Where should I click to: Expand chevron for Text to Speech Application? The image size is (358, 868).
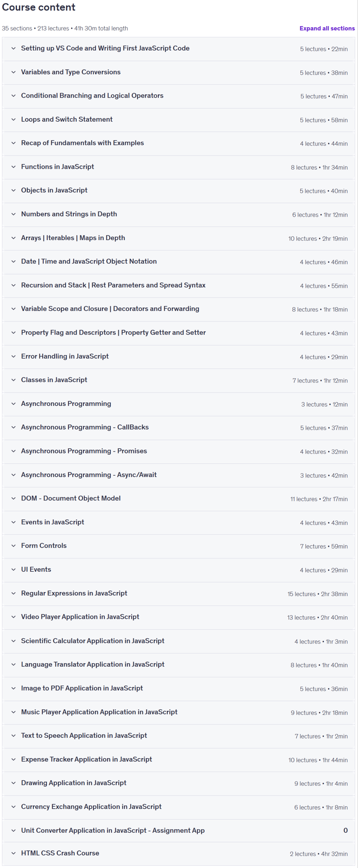[14, 735]
